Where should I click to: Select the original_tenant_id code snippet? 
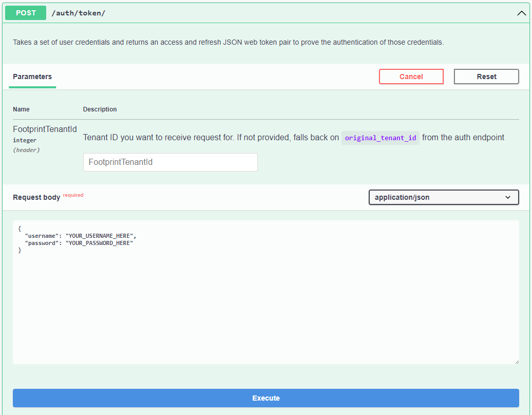(x=380, y=137)
